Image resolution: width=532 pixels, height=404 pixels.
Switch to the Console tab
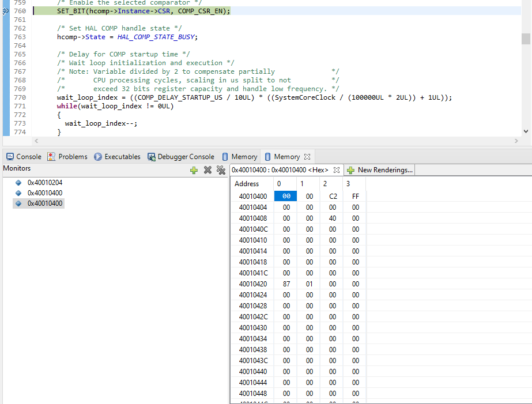pos(24,157)
